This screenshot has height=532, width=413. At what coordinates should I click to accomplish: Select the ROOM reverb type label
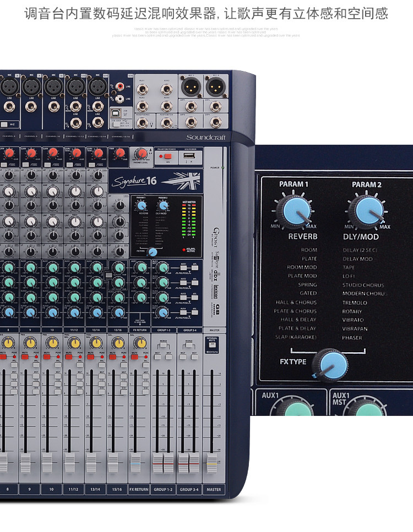pyautogui.click(x=309, y=250)
